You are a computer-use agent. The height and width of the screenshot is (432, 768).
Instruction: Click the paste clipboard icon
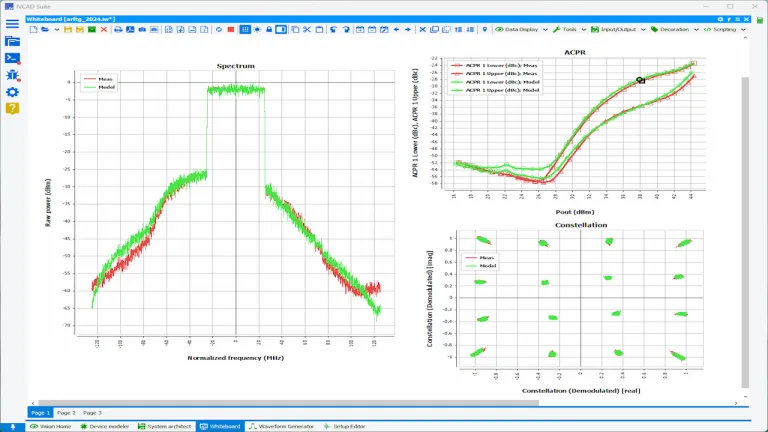click(x=319, y=29)
